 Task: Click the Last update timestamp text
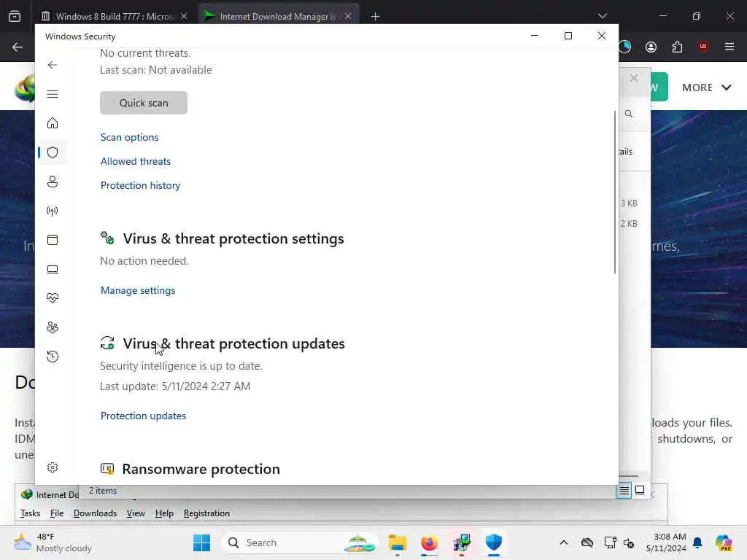[x=175, y=386]
